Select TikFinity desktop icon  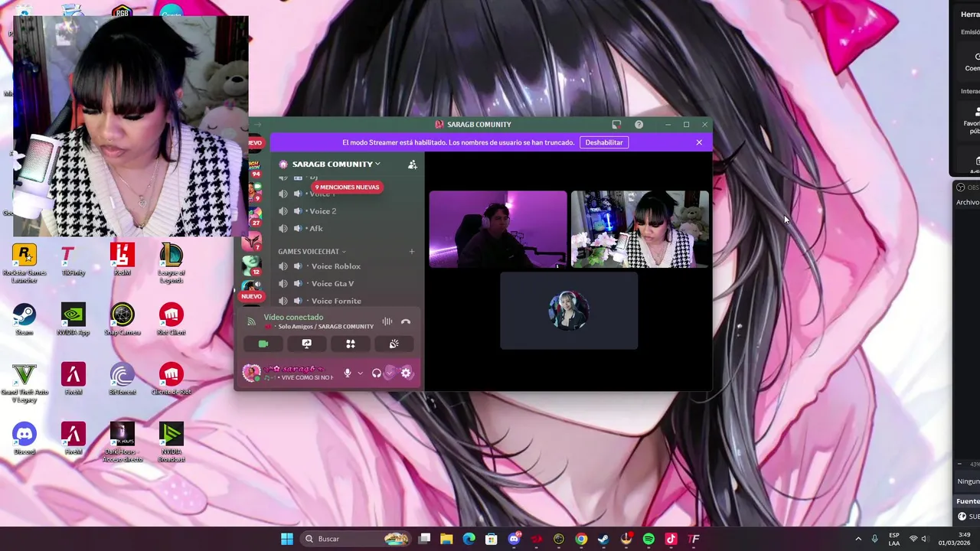click(x=73, y=260)
